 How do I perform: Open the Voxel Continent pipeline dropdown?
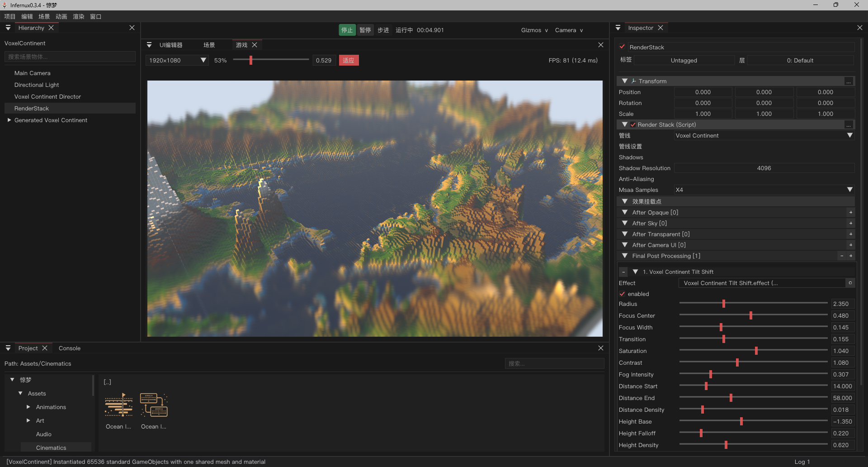(x=764, y=136)
